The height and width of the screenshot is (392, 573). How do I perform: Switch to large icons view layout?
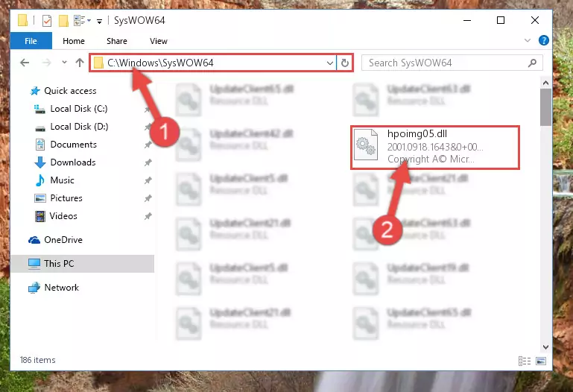click(541, 361)
